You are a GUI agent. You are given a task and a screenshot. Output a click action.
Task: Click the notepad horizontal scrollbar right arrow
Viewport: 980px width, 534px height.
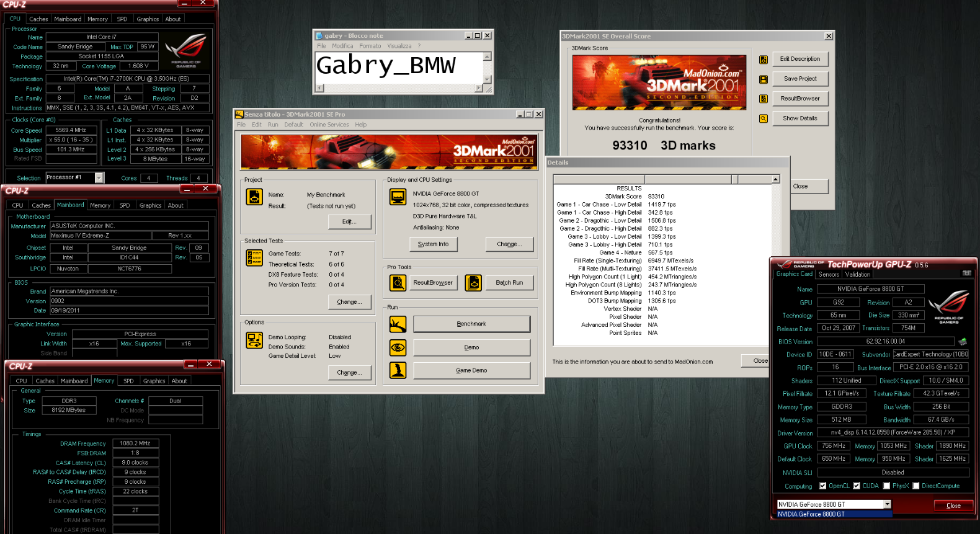point(478,88)
